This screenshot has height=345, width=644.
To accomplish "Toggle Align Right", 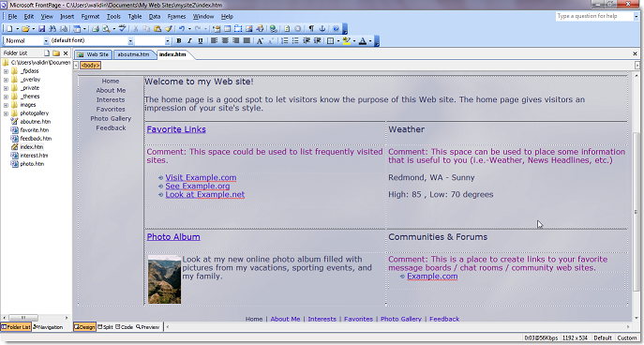I will 235,40.
